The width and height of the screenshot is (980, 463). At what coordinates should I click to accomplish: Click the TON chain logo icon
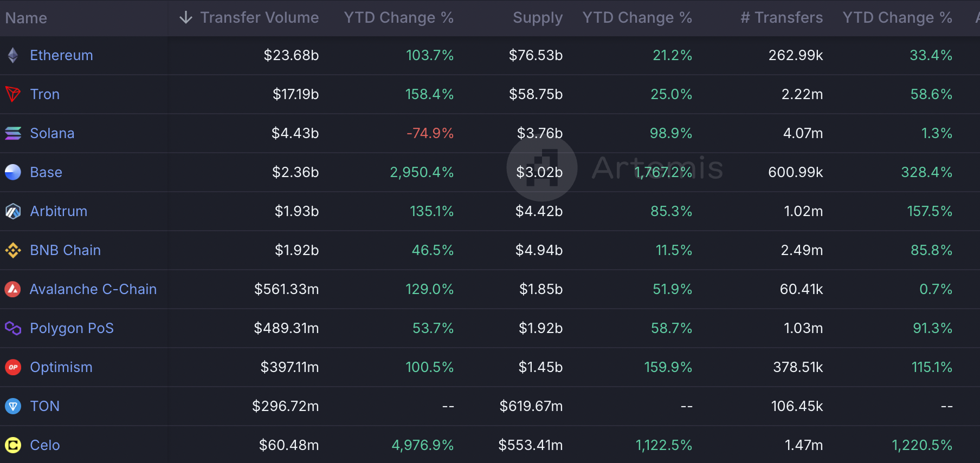click(13, 406)
